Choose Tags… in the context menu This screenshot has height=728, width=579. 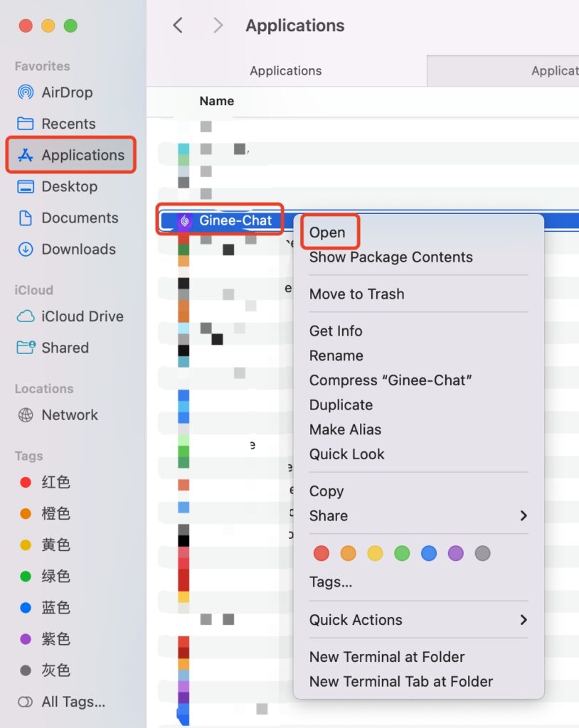coord(330,582)
